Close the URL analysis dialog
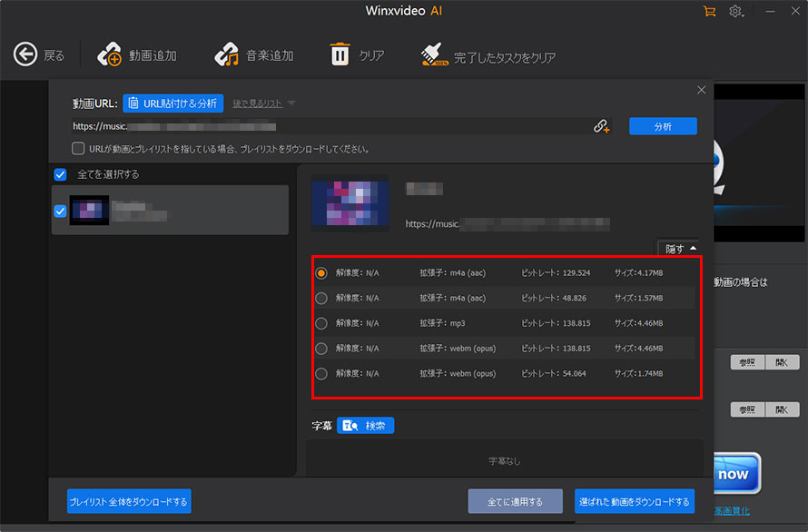Viewport: 808px width, 532px height. (702, 90)
